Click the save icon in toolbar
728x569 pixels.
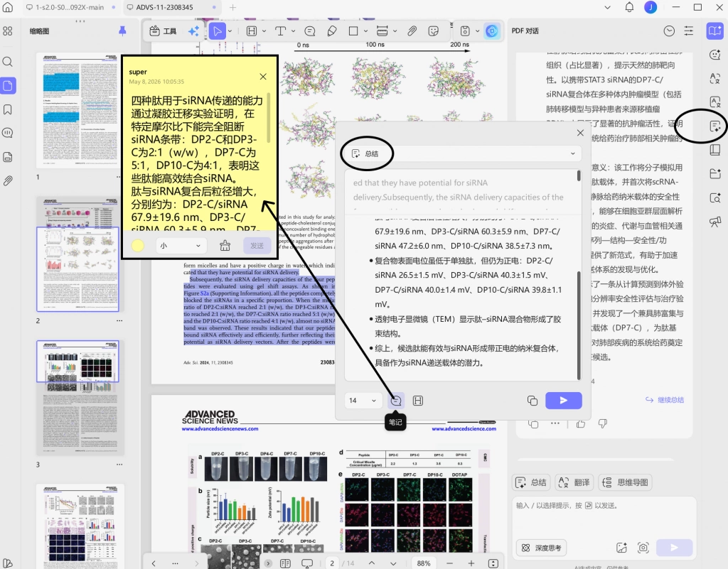(x=465, y=31)
